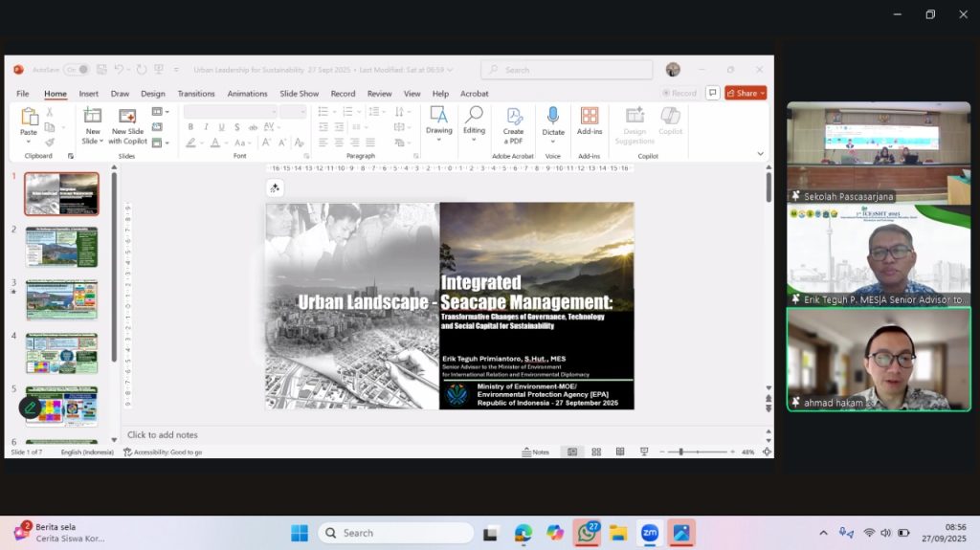Select slide 3 thumbnail
Screen dimensions: 980x550
coord(61,299)
